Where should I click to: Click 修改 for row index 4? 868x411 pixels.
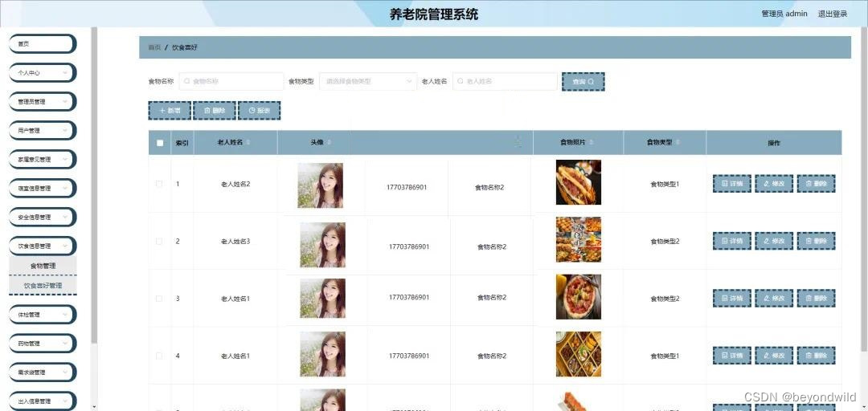[774, 356]
